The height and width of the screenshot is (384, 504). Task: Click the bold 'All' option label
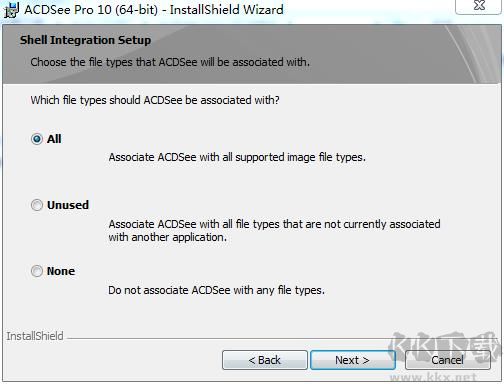[54, 139]
